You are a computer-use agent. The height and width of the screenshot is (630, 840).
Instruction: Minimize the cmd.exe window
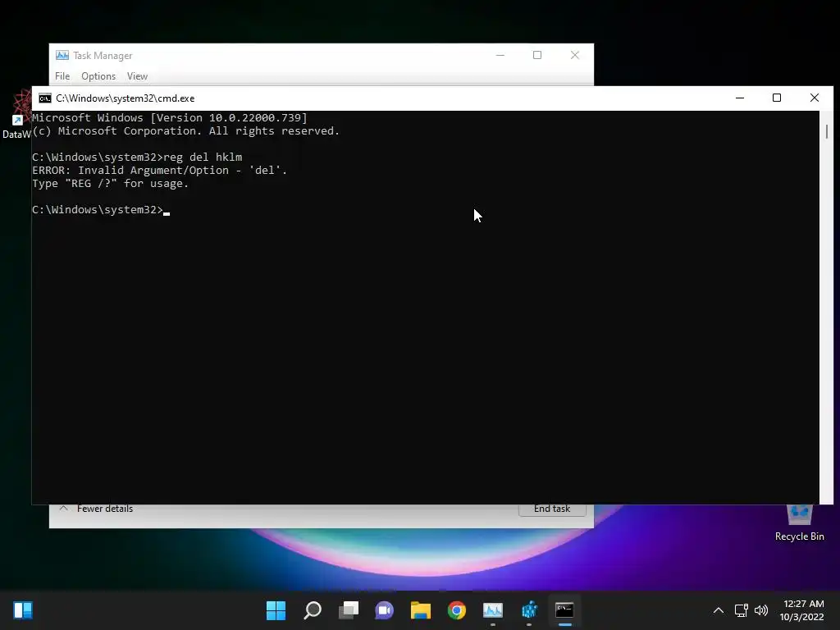[x=740, y=98]
